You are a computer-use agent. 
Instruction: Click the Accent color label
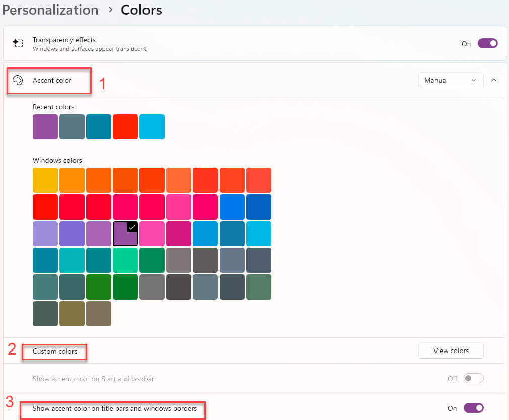[x=52, y=80]
